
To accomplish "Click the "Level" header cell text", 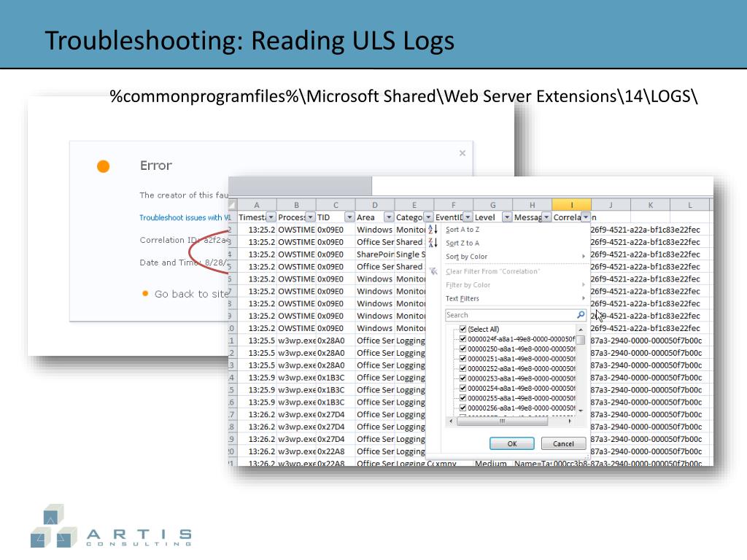I will coord(485,217).
